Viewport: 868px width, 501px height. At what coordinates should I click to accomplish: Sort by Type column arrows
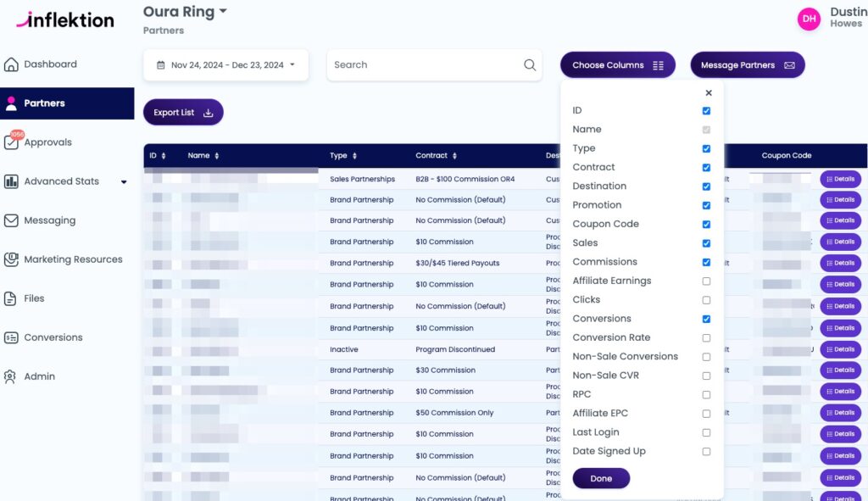pyautogui.click(x=354, y=156)
